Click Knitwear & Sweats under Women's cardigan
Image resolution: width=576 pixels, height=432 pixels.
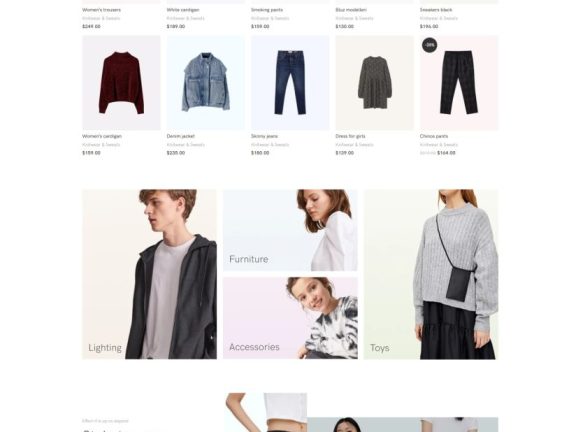point(101,145)
